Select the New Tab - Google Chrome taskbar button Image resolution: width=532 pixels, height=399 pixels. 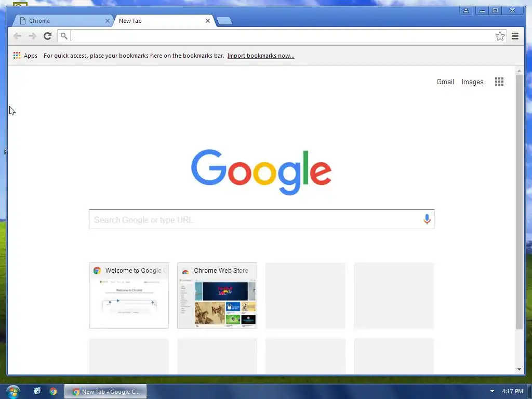(105, 392)
